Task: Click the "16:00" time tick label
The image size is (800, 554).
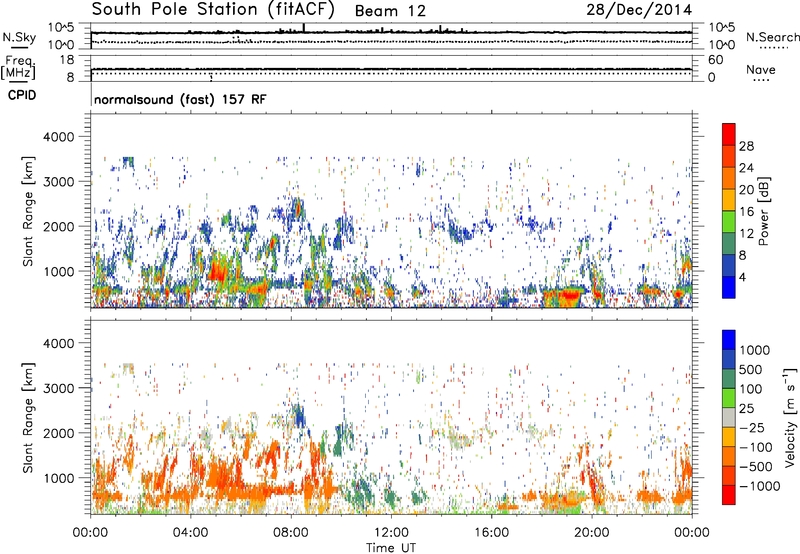Action: coord(491,533)
